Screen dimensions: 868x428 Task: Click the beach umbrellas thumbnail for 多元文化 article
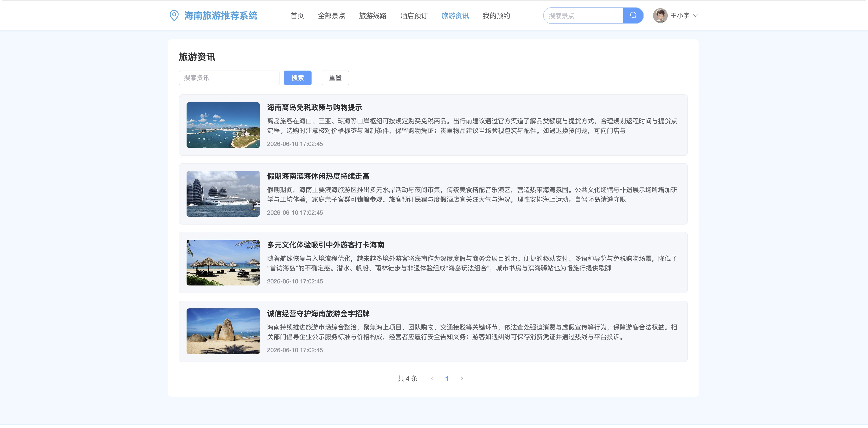pyautogui.click(x=223, y=263)
